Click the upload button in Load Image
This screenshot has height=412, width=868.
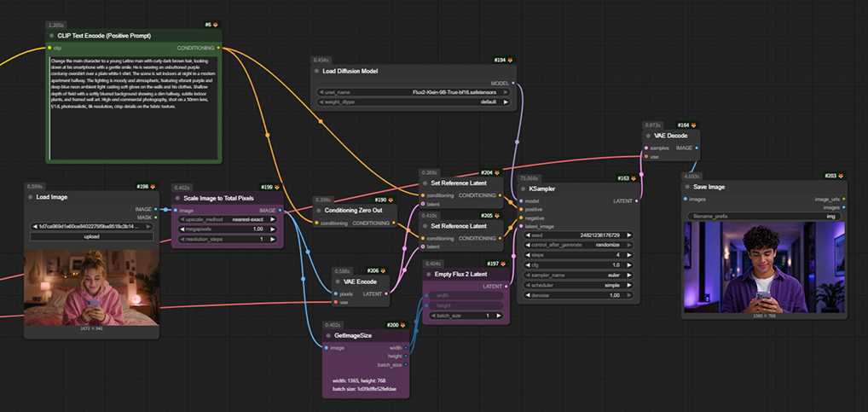coord(92,236)
